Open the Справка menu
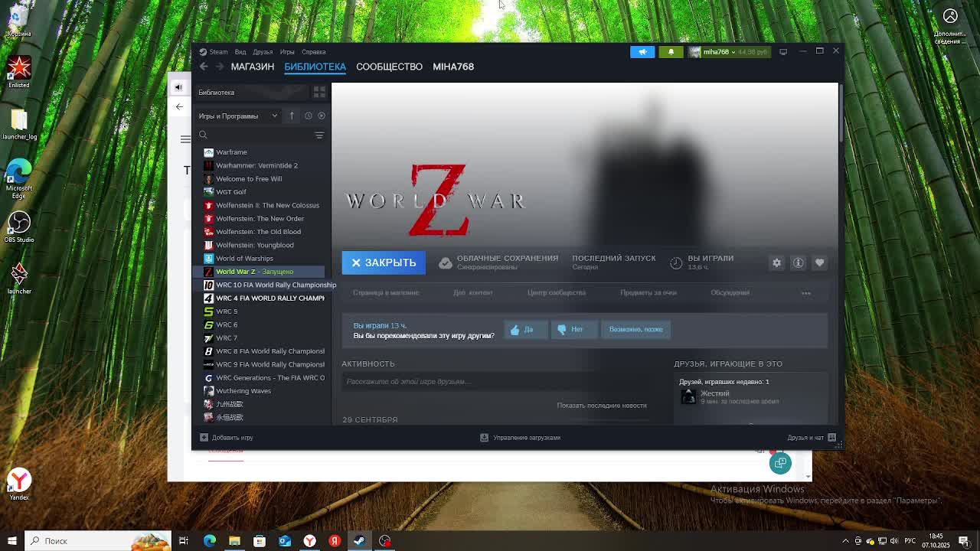 click(x=313, y=52)
